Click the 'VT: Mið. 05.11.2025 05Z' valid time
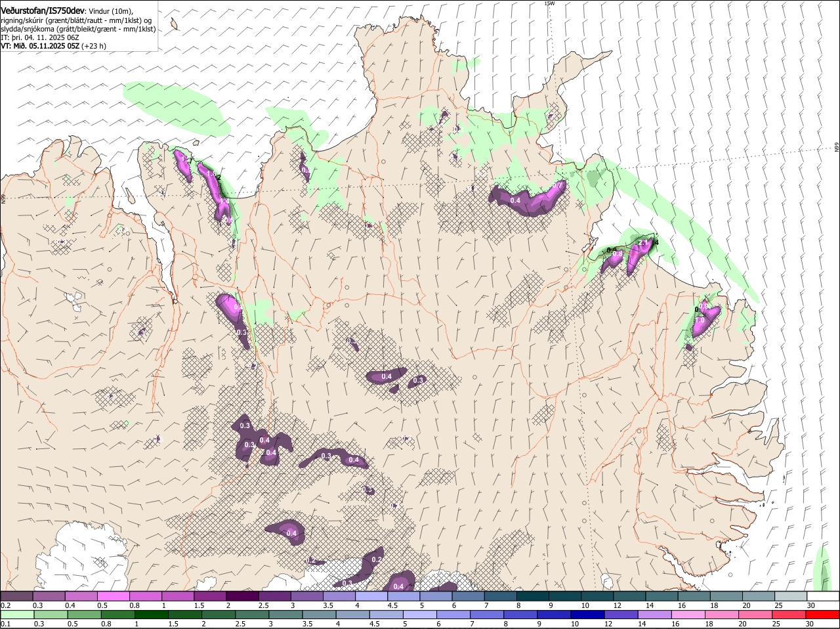The image size is (840, 629). tap(40, 46)
